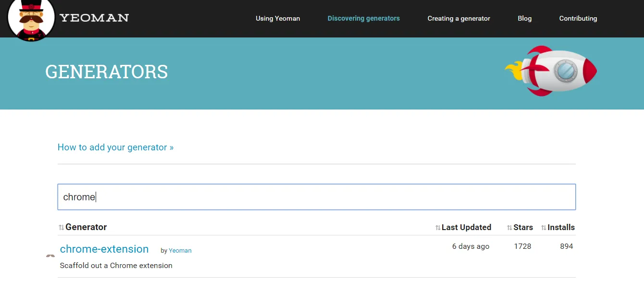
Task: Sort table by Installs column
Action: tap(561, 227)
